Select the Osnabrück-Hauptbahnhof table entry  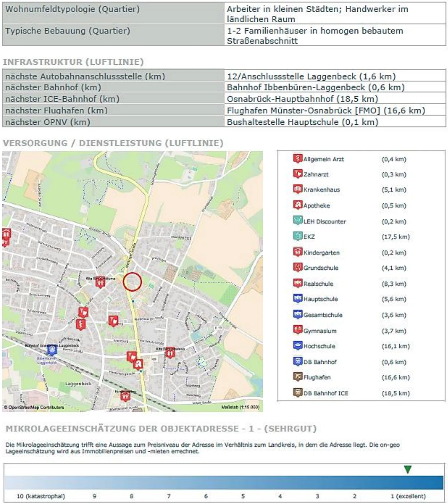click(302, 99)
